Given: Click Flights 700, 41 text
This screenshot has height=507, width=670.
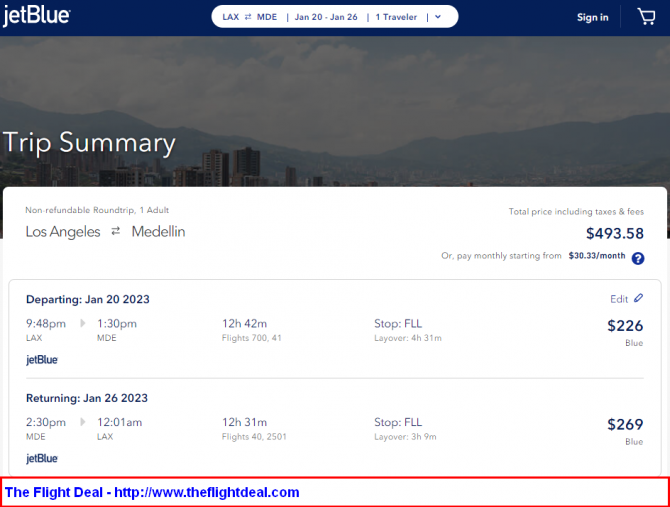Looking at the screenshot, I should [x=252, y=338].
